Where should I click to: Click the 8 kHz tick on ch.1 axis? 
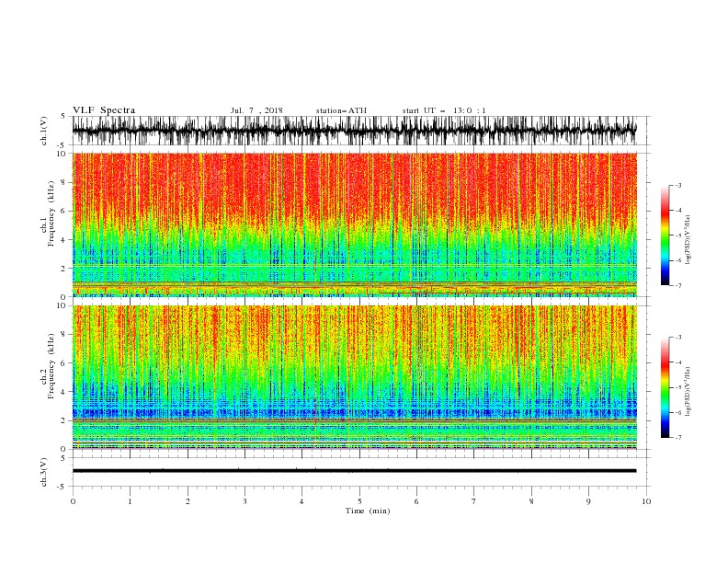pos(63,182)
